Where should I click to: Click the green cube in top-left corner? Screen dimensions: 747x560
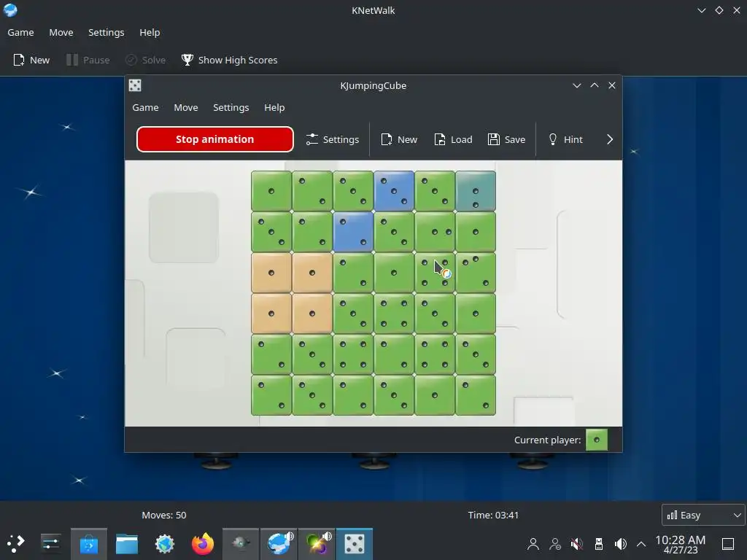pyautogui.click(x=271, y=191)
